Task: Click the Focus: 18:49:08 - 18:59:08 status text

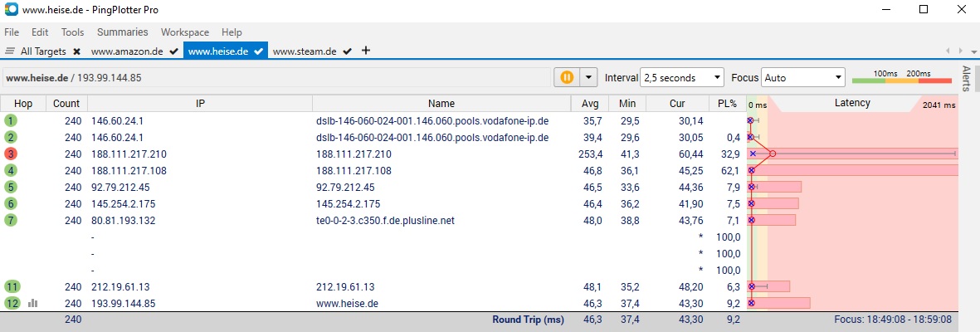Action: click(x=895, y=320)
